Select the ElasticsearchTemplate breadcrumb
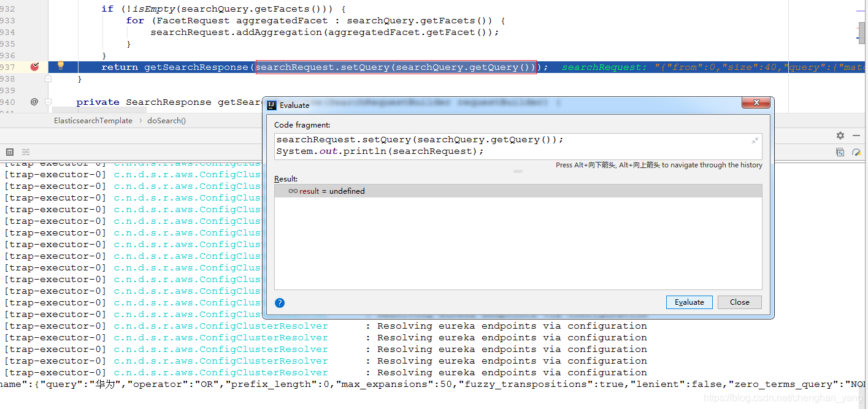The height and width of the screenshot is (409, 868). [x=93, y=121]
